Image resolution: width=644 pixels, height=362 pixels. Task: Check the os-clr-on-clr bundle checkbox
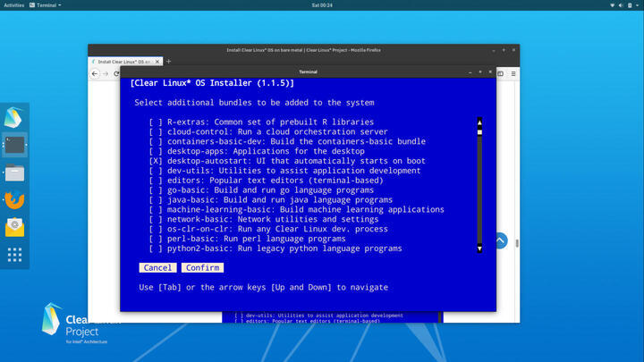point(156,229)
